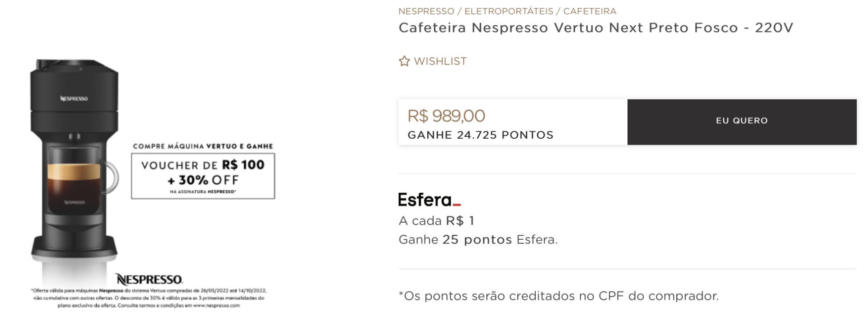The height and width of the screenshot is (322, 868).
Task: Click the A cada R$ 1 text
Action: click(x=436, y=221)
